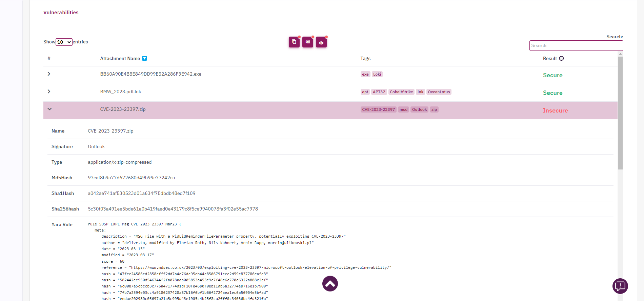This screenshot has height=301, width=644.
Task: Click the Yara rule author line
Action: (207, 243)
